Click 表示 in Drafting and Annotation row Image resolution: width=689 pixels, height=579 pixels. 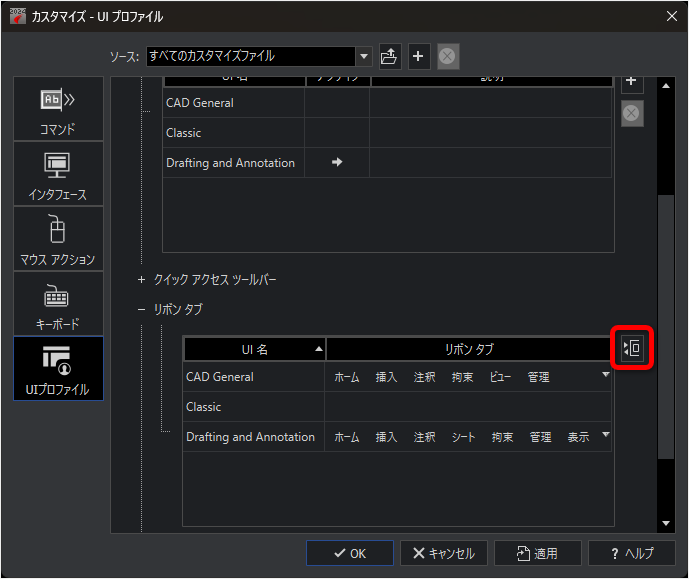coord(578,437)
